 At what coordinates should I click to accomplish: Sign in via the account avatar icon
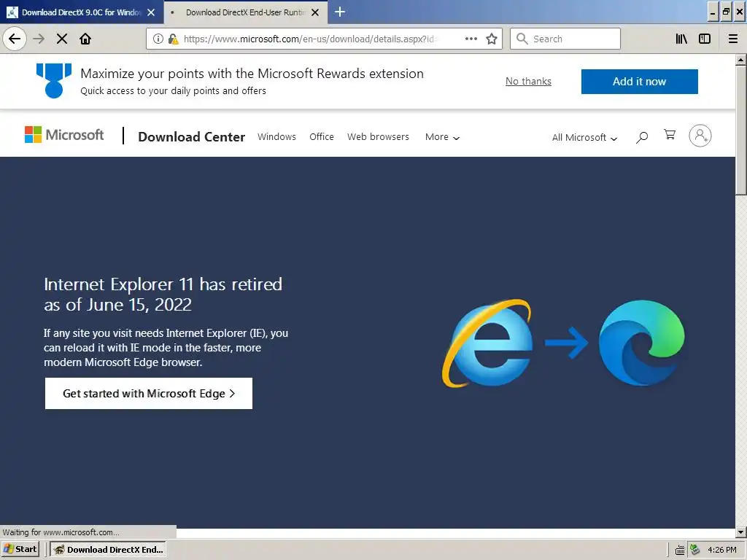(x=700, y=136)
